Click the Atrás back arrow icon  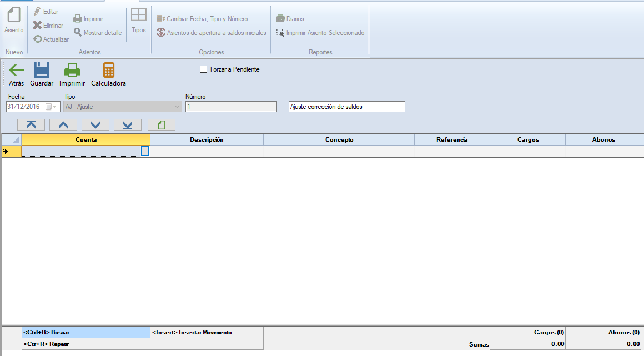(17, 71)
